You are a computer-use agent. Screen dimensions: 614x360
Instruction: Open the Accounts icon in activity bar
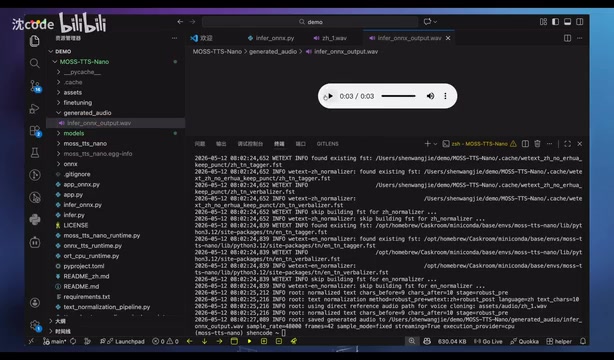pos(34,303)
